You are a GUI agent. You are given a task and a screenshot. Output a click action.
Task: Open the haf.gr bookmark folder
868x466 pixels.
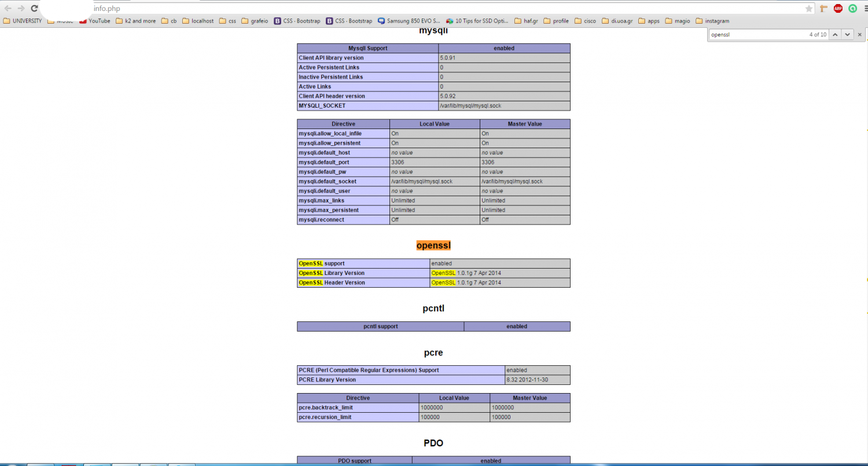click(526, 21)
